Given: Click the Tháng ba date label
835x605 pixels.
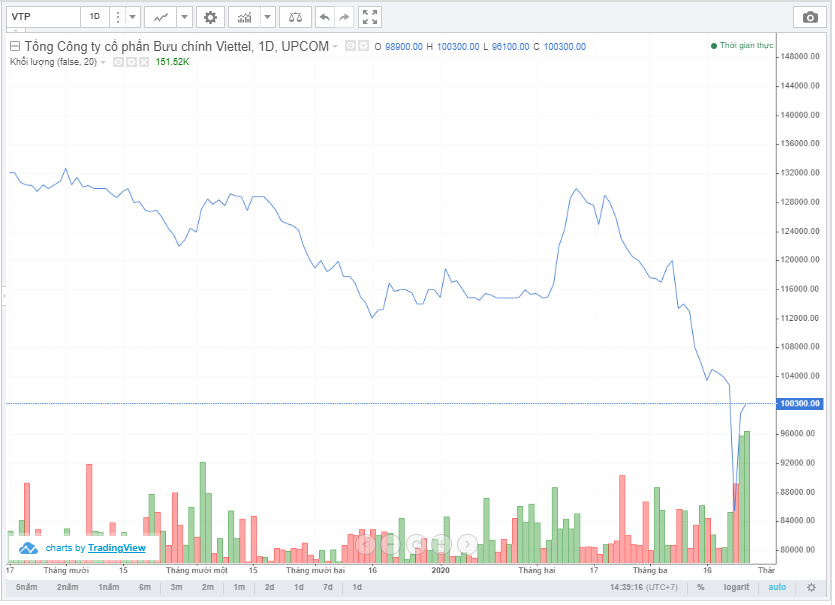Looking at the screenshot, I should coord(650,570).
